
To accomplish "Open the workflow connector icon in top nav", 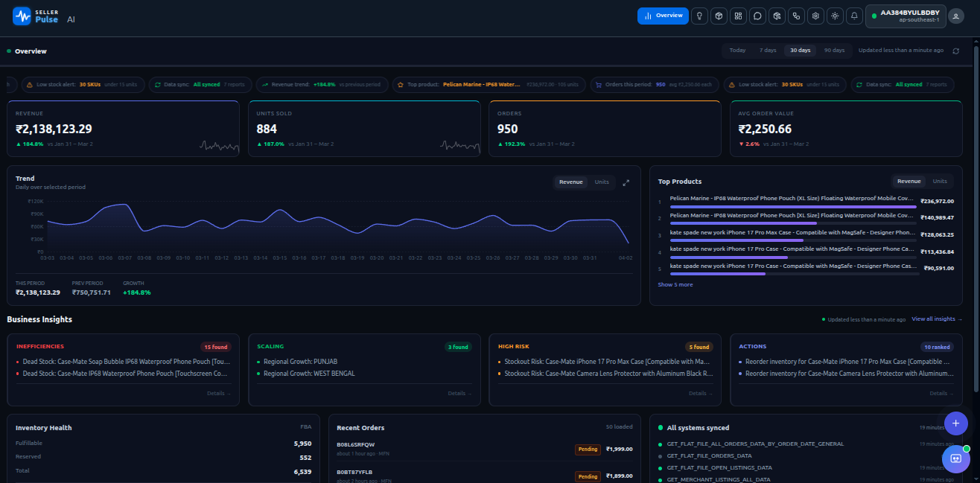I will click(x=796, y=16).
